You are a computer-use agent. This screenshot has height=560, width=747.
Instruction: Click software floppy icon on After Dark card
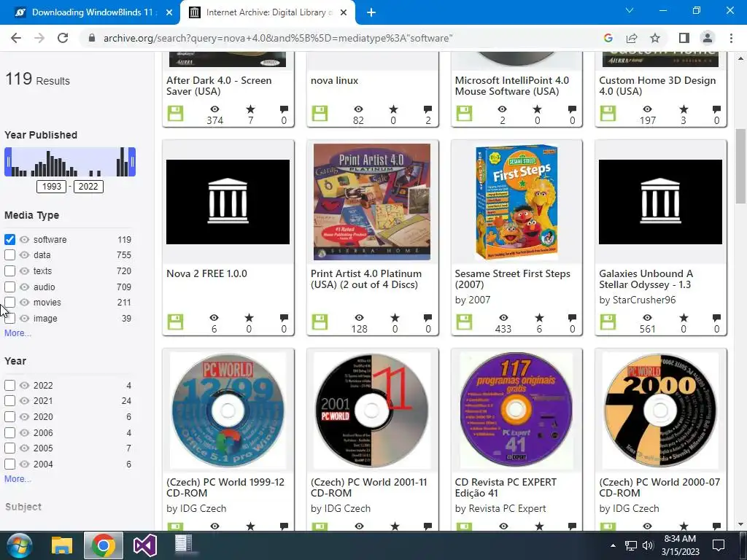pos(175,114)
